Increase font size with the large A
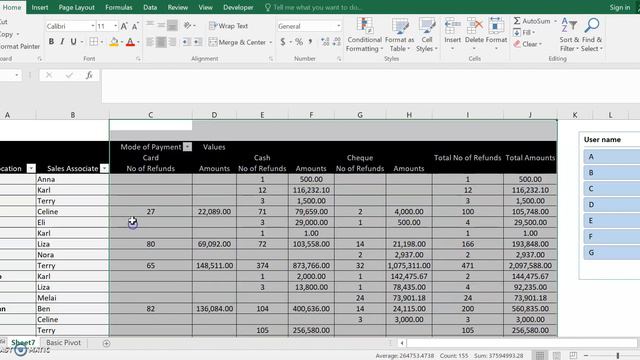Screen dimensions: 640x360 [124, 26]
